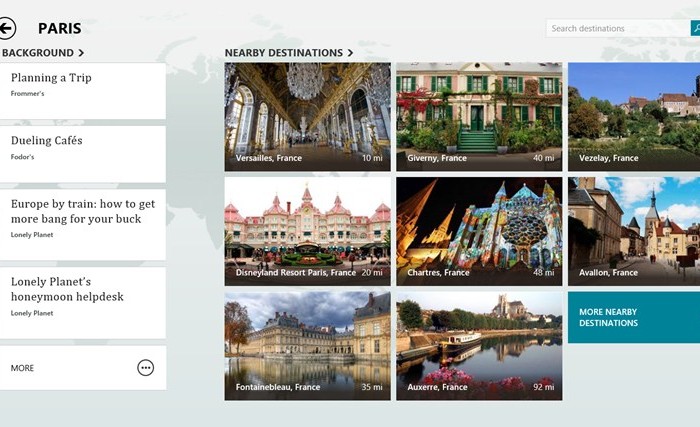Click the PARIS page title
Image resolution: width=700 pixels, height=427 pixels.
click(x=60, y=29)
